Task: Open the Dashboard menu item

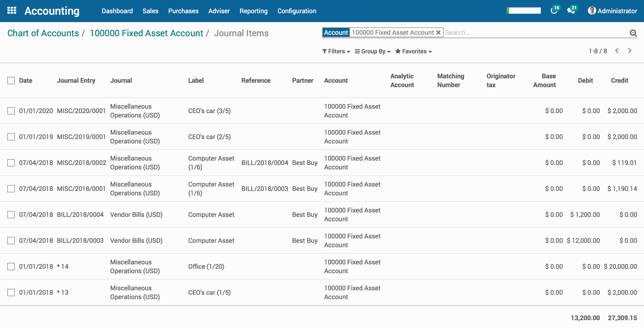Action: click(117, 11)
